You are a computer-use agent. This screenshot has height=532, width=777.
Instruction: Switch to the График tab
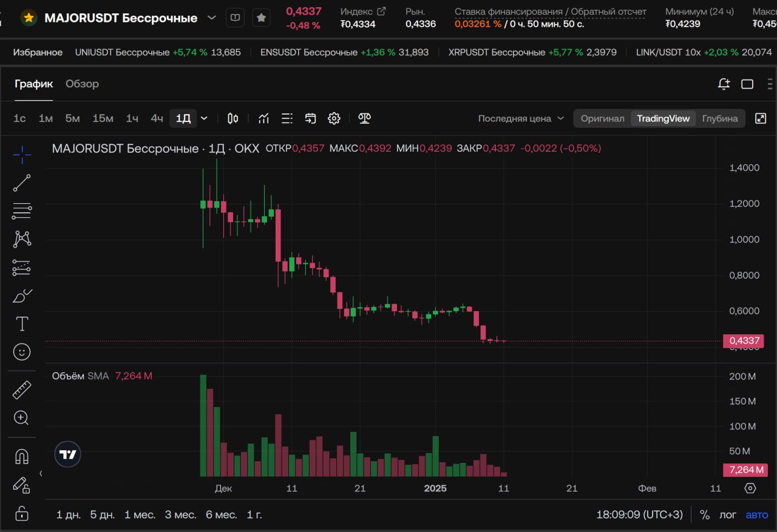34,84
